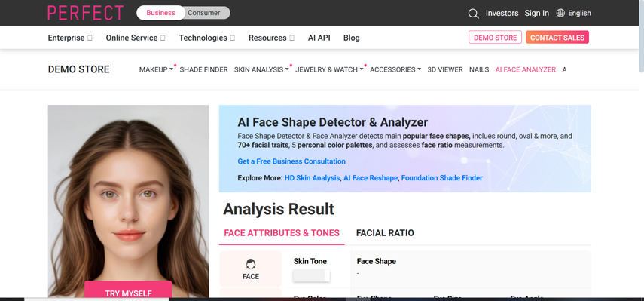The height and width of the screenshot is (301, 644).
Task: Open the MAKEUP dropdown
Action: (x=156, y=69)
